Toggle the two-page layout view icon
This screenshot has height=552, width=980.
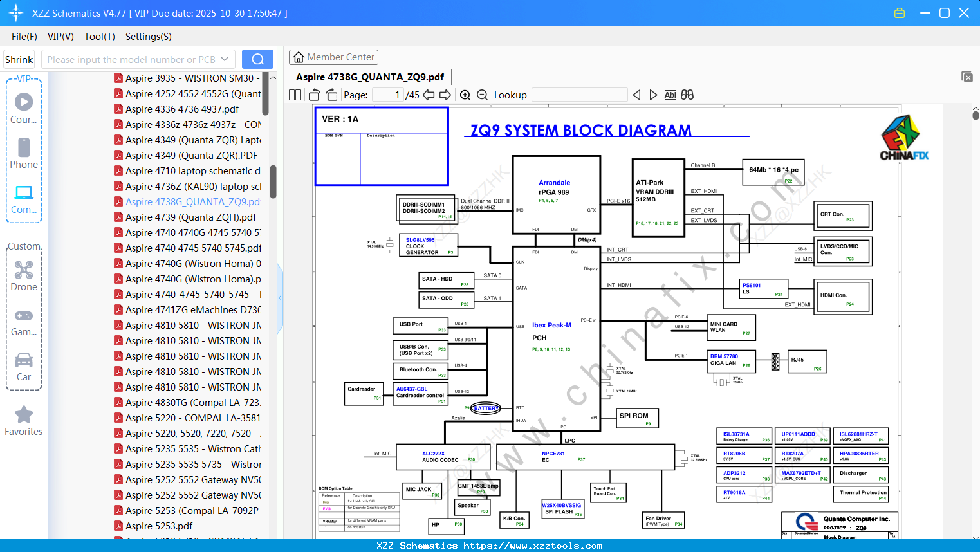click(x=295, y=95)
